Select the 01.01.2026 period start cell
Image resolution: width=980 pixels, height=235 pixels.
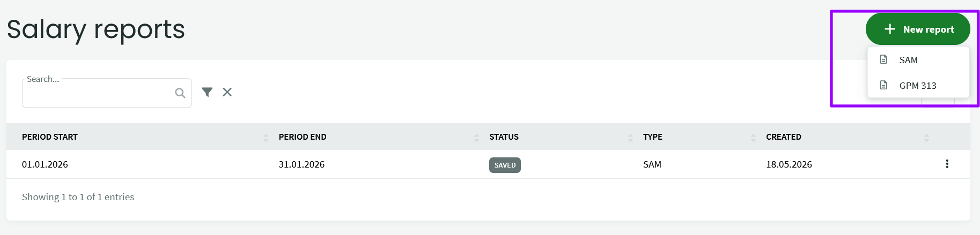pyautogui.click(x=45, y=164)
